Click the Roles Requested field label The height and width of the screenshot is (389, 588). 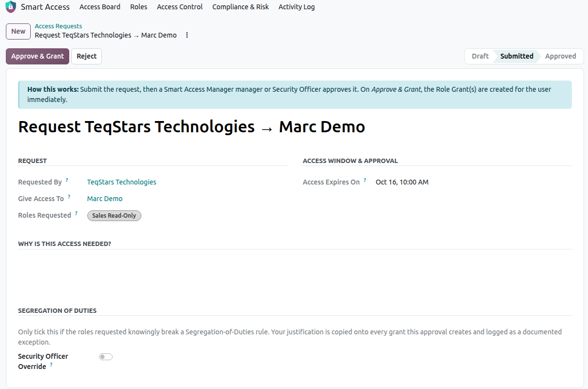pos(44,215)
